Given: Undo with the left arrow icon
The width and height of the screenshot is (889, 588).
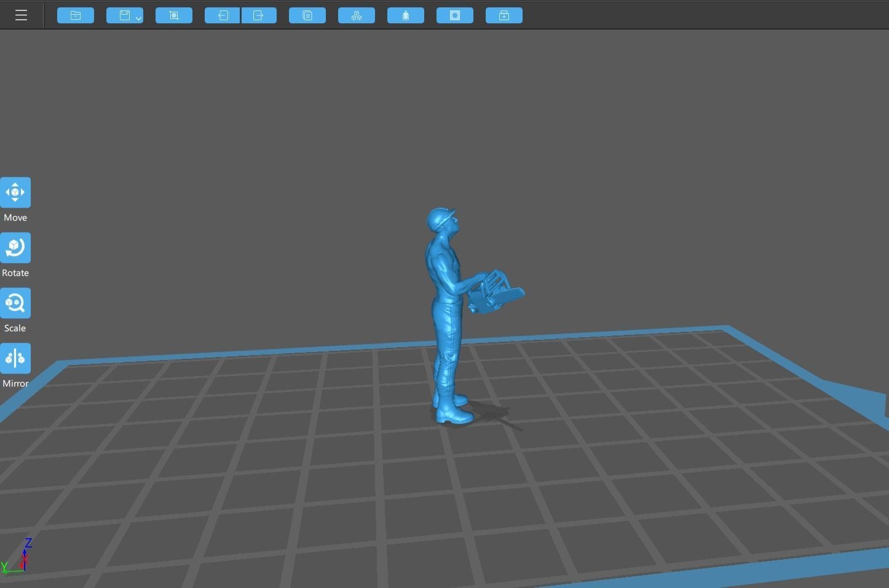Looking at the screenshot, I should point(223,15).
